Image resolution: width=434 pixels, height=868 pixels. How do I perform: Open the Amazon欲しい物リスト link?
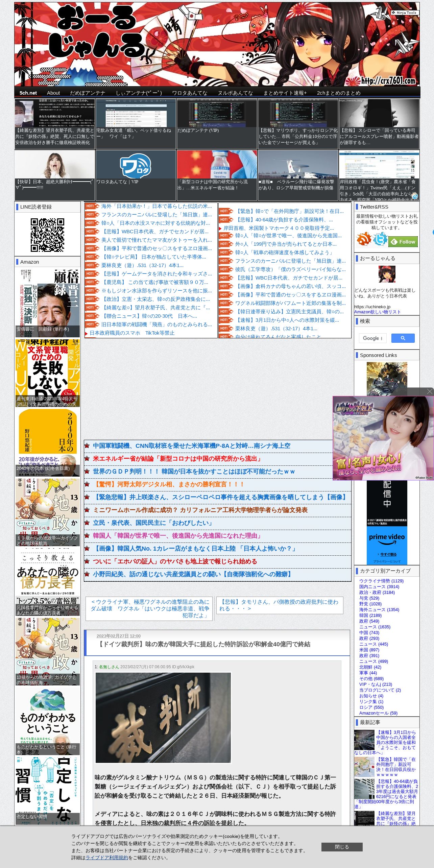point(377,312)
